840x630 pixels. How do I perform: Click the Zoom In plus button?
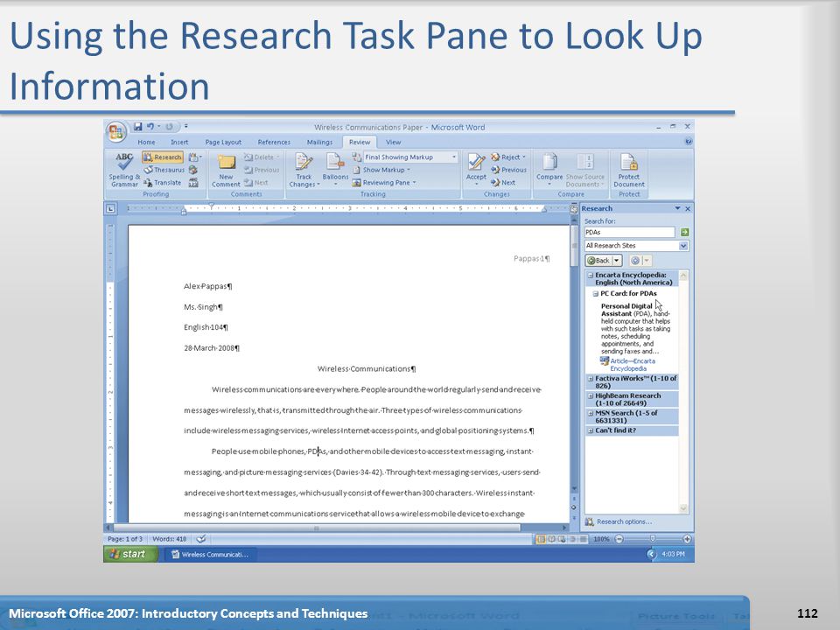687,539
